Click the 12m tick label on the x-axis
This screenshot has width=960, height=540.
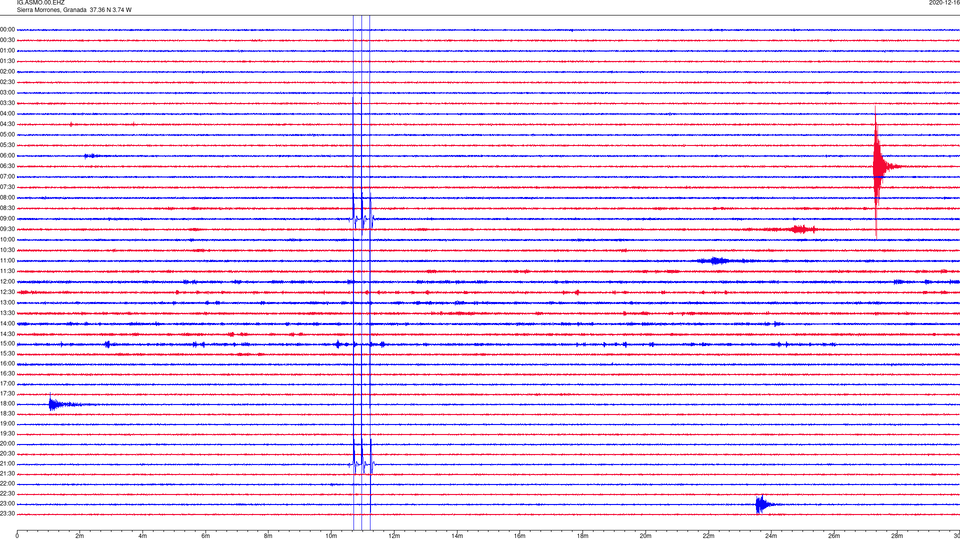point(394,536)
